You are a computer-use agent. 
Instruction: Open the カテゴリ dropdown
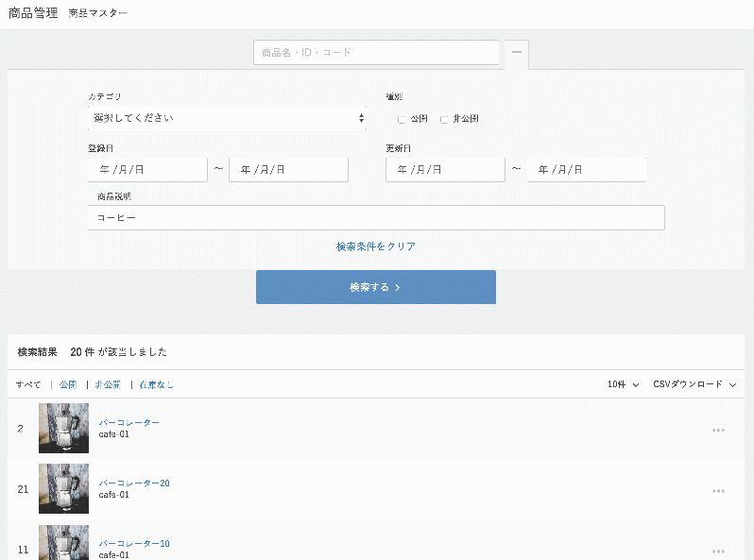pos(228,118)
